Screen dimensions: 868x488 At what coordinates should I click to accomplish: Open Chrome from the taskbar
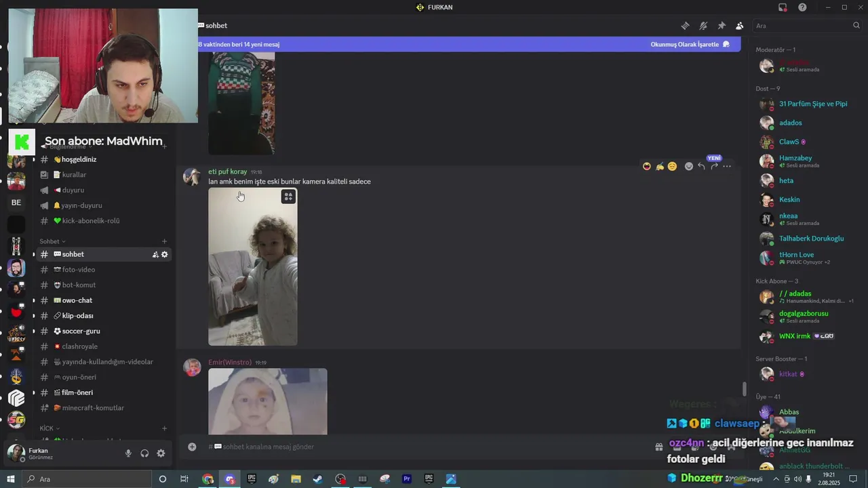208,479
